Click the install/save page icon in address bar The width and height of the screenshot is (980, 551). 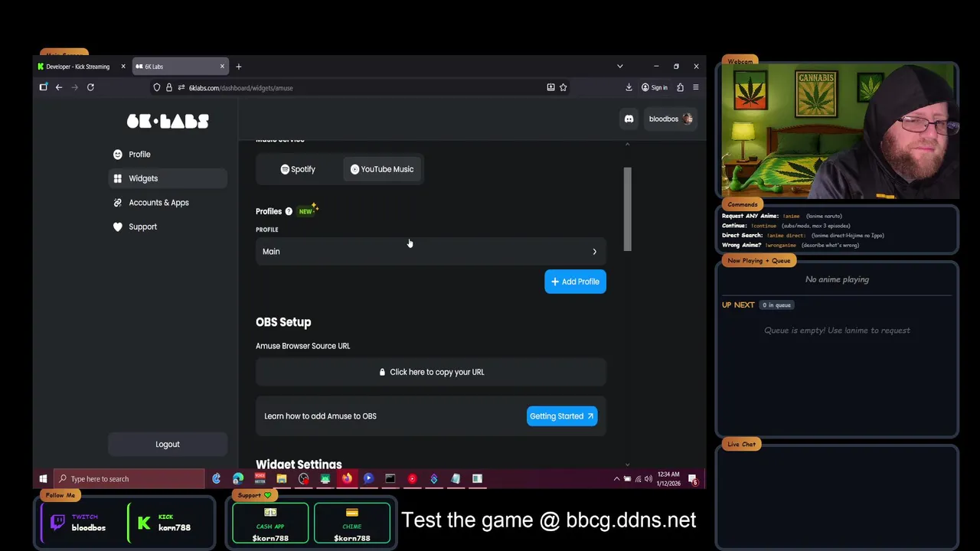(x=550, y=87)
